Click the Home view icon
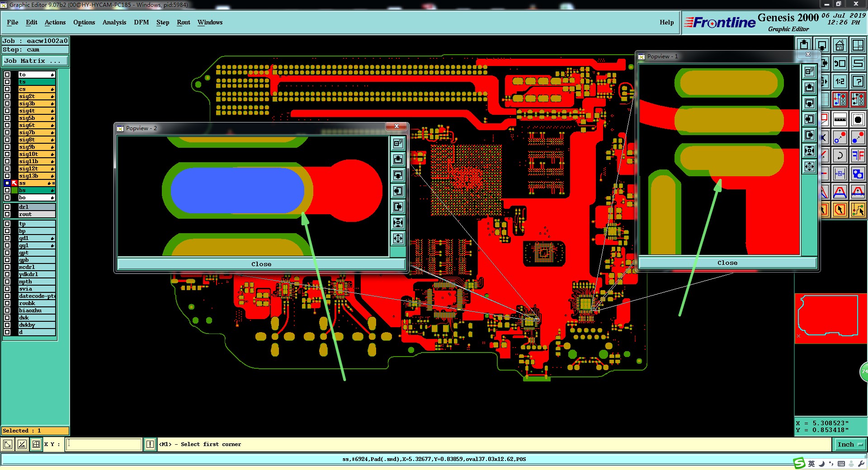This screenshot has width=868, height=470. (x=840, y=45)
